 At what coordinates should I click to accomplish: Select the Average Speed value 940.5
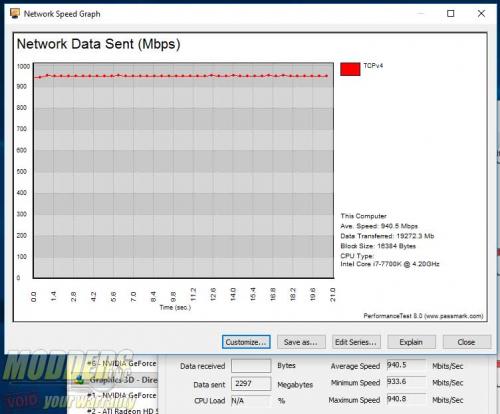pos(406,365)
